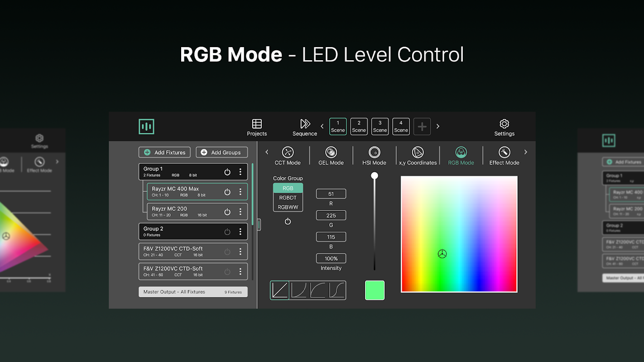644x362 pixels.
Task: Toggle power for Group 1
Action: (227, 172)
